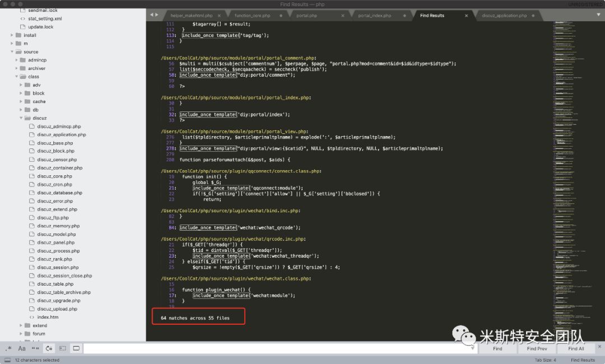Open discuz_admincp.php file
Image resolution: width=605 pixels, height=364 pixels.
pos(59,127)
